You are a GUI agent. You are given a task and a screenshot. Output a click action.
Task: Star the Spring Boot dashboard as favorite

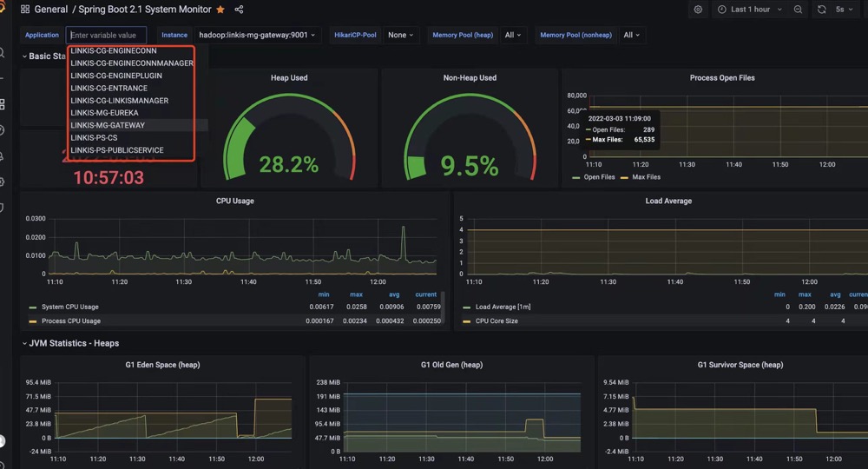[220, 10]
